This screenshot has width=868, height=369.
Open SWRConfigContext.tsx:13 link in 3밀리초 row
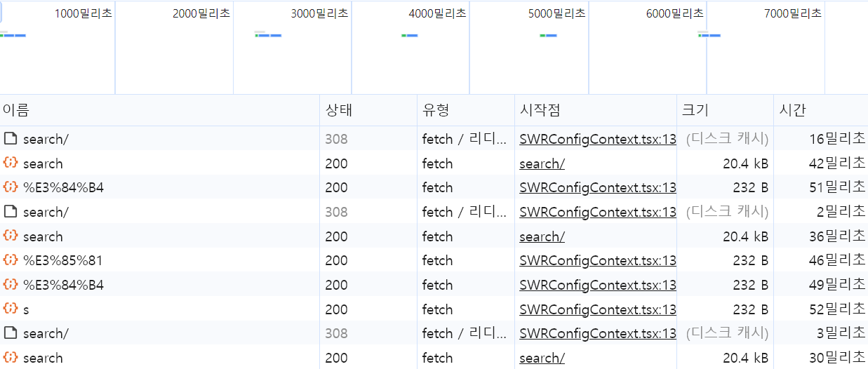pos(598,333)
